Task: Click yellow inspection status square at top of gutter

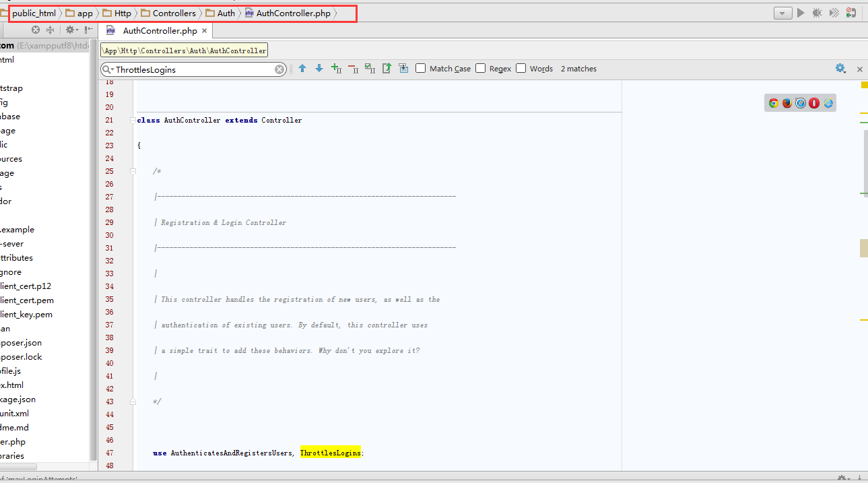Action: pos(865,85)
